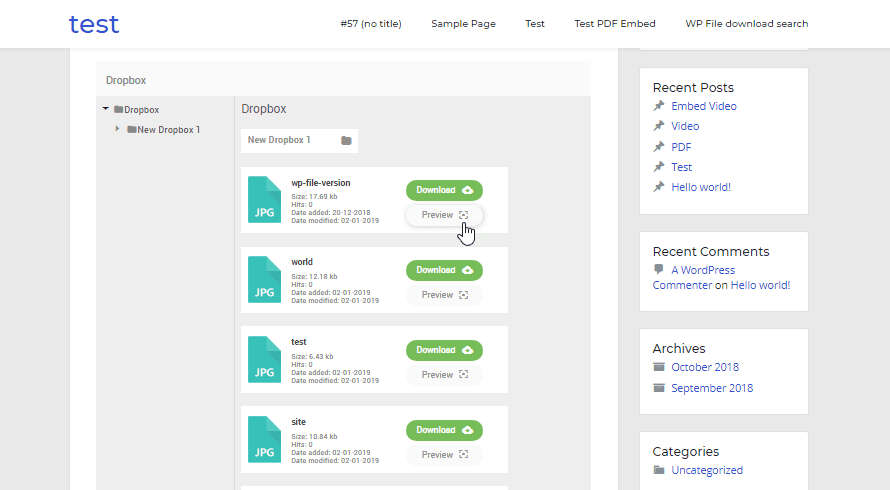The height and width of the screenshot is (490, 890).
Task: Open the Hello world! recent post
Action: (x=701, y=187)
